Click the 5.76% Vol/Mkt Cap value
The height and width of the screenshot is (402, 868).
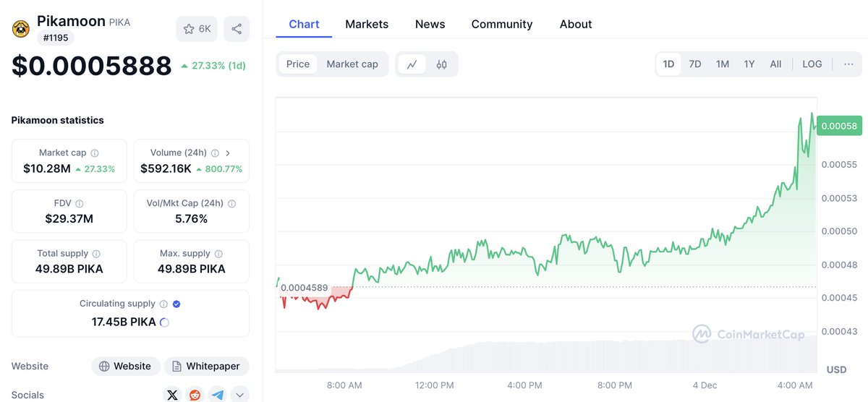pyautogui.click(x=191, y=218)
